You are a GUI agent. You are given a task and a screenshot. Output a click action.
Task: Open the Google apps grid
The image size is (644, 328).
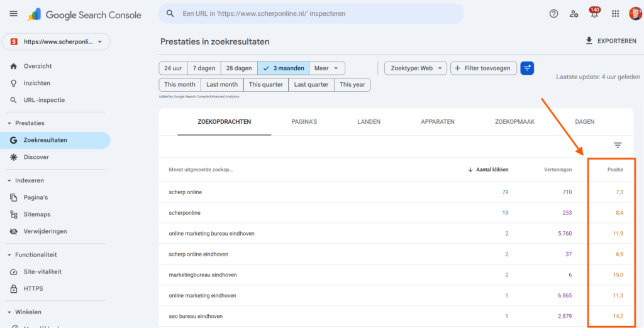[x=615, y=14]
